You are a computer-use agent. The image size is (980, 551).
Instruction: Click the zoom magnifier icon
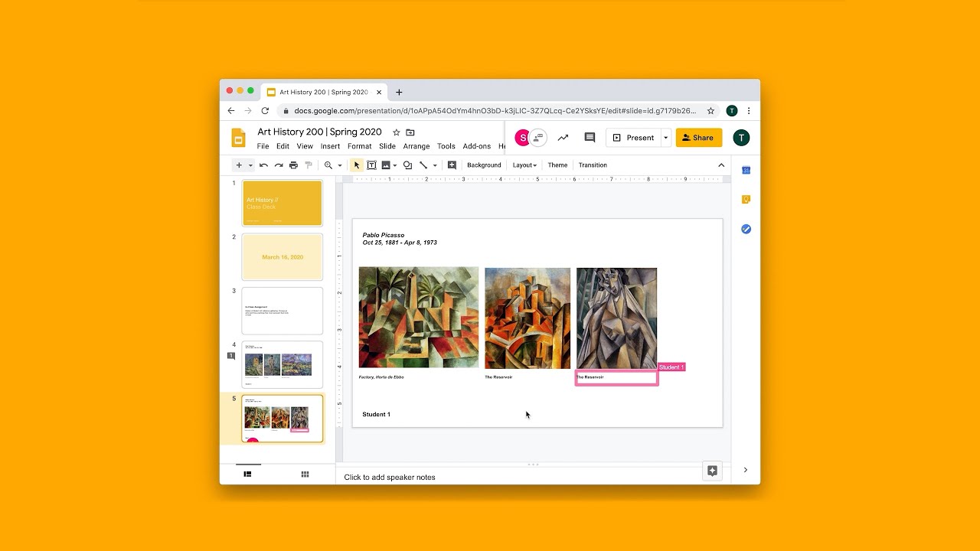(x=328, y=165)
